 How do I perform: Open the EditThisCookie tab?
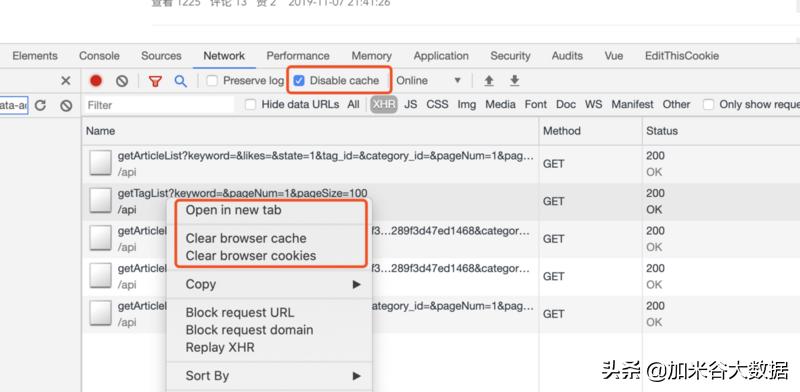tap(682, 56)
